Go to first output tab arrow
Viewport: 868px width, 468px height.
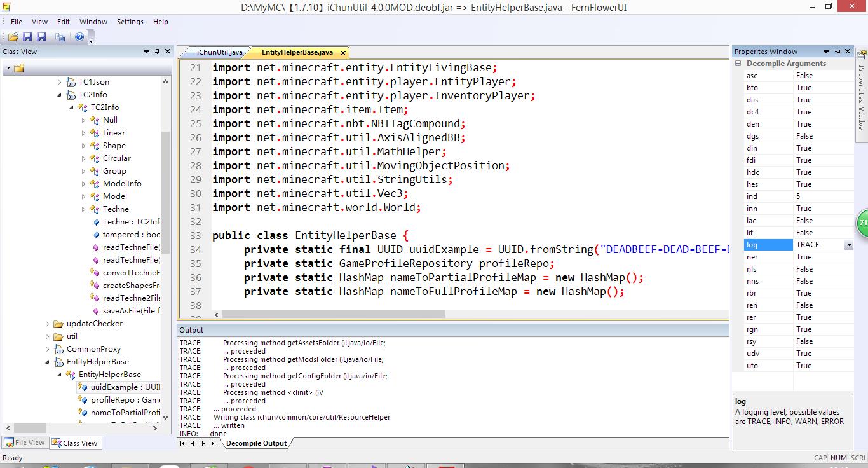[183, 443]
